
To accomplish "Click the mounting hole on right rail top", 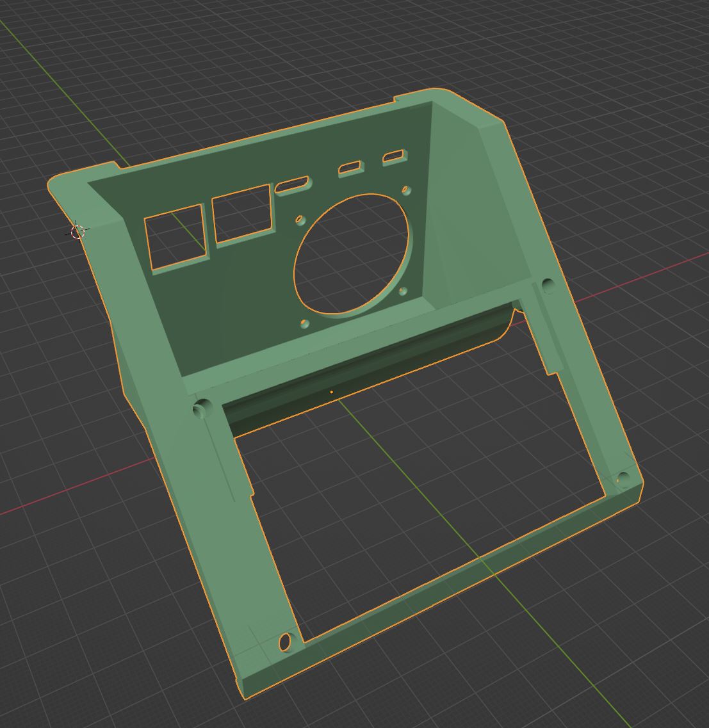I will 548,284.
